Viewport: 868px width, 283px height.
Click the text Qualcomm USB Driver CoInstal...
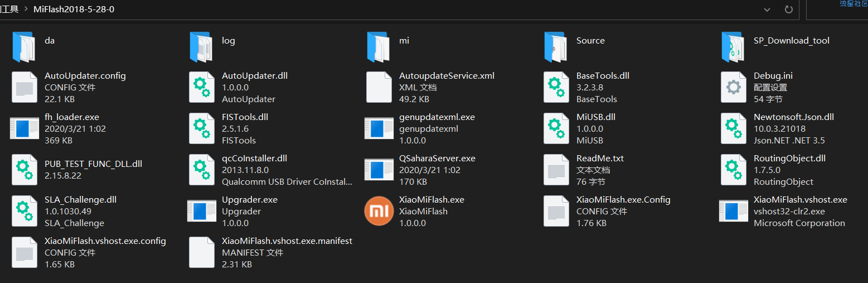(x=287, y=182)
